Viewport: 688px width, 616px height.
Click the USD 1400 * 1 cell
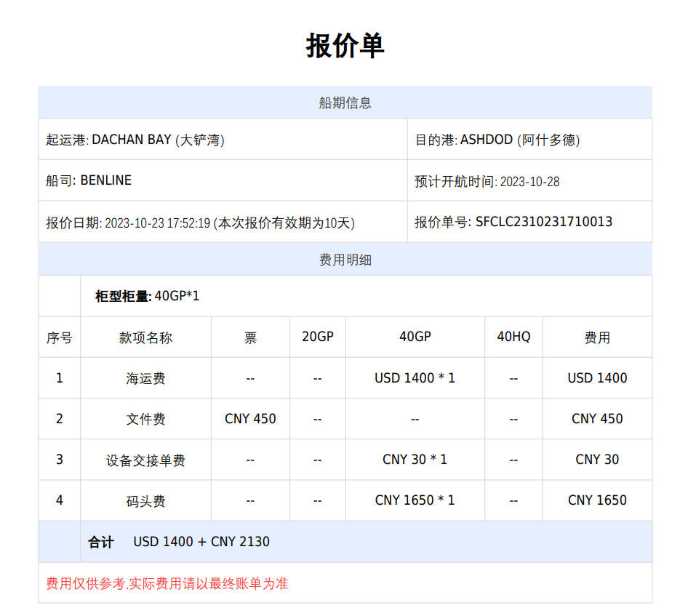coord(415,378)
